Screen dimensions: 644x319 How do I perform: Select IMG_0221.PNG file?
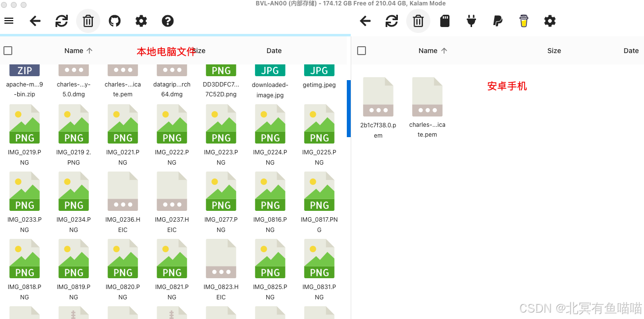pos(123,124)
